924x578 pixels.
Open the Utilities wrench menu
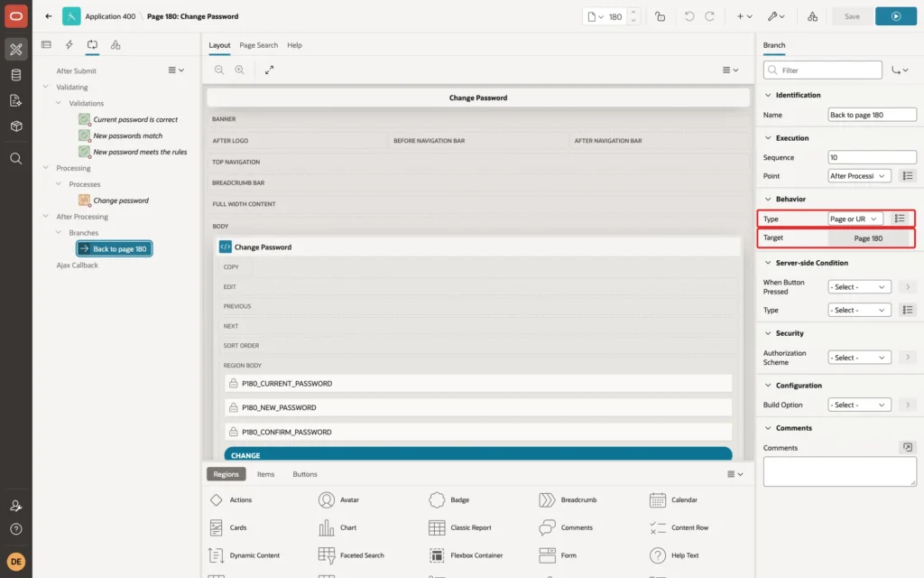pos(776,16)
